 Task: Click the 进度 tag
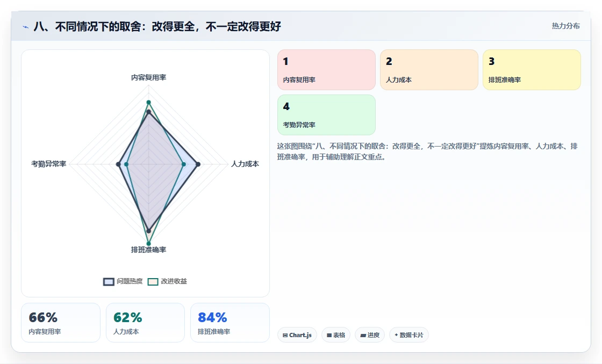tap(370, 335)
